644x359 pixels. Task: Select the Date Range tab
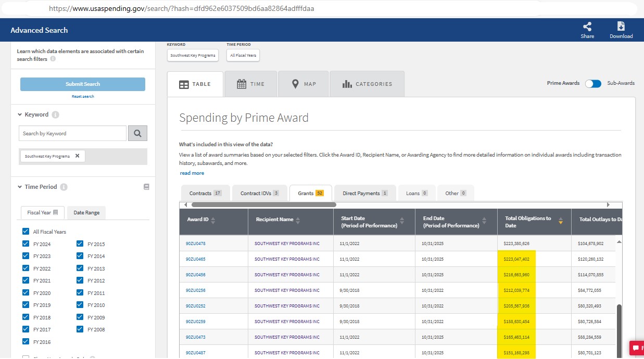tap(86, 212)
